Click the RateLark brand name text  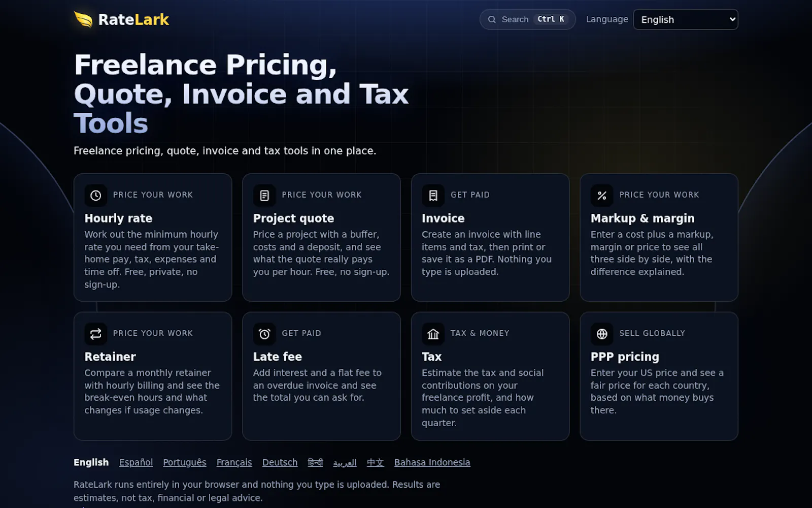point(133,19)
